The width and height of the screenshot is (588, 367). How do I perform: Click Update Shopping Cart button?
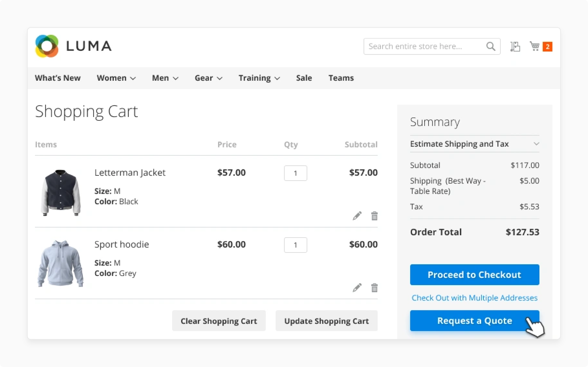point(326,321)
